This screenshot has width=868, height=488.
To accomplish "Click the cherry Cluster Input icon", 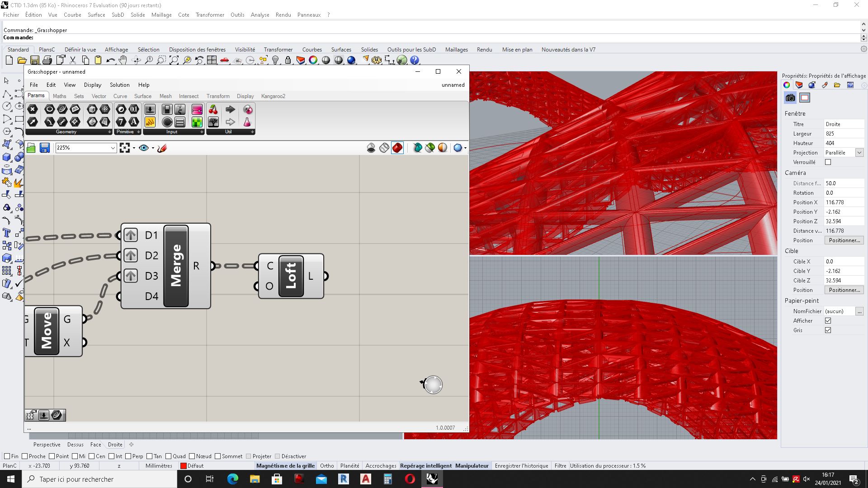I will click(213, 109).
